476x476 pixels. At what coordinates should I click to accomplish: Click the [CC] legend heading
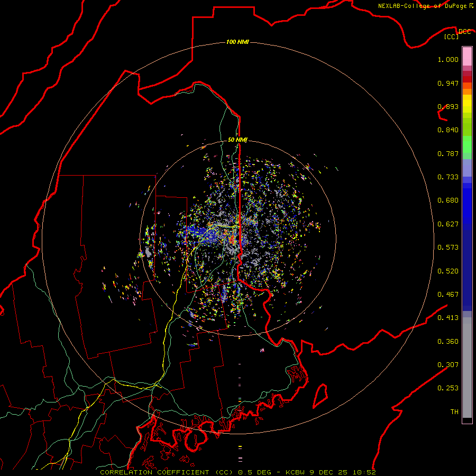pyautogui.click(x=451, y=36)
